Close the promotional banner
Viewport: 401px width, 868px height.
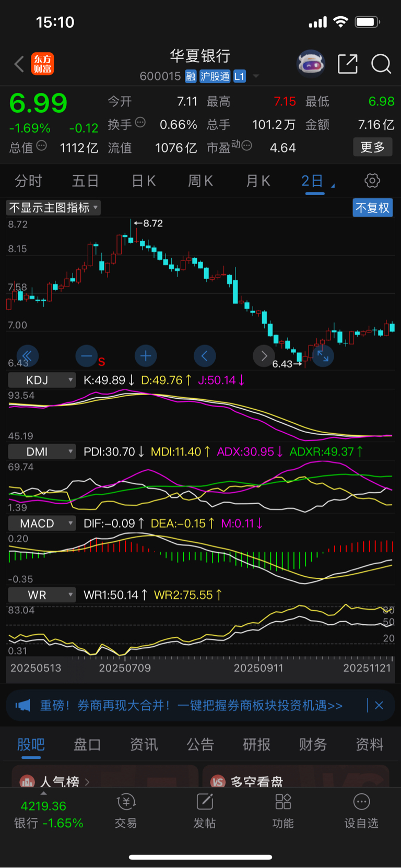(x=379, y=706)
